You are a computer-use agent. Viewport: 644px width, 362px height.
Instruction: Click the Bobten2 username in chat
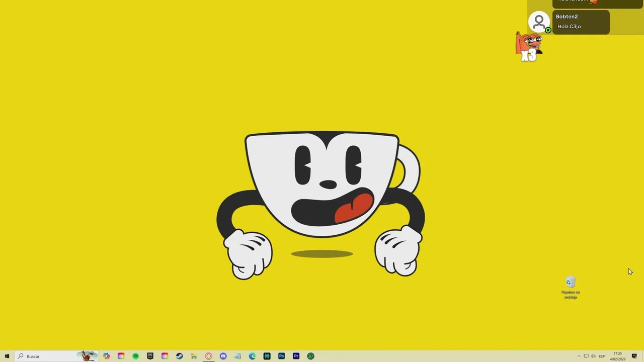tap(567, 17)
